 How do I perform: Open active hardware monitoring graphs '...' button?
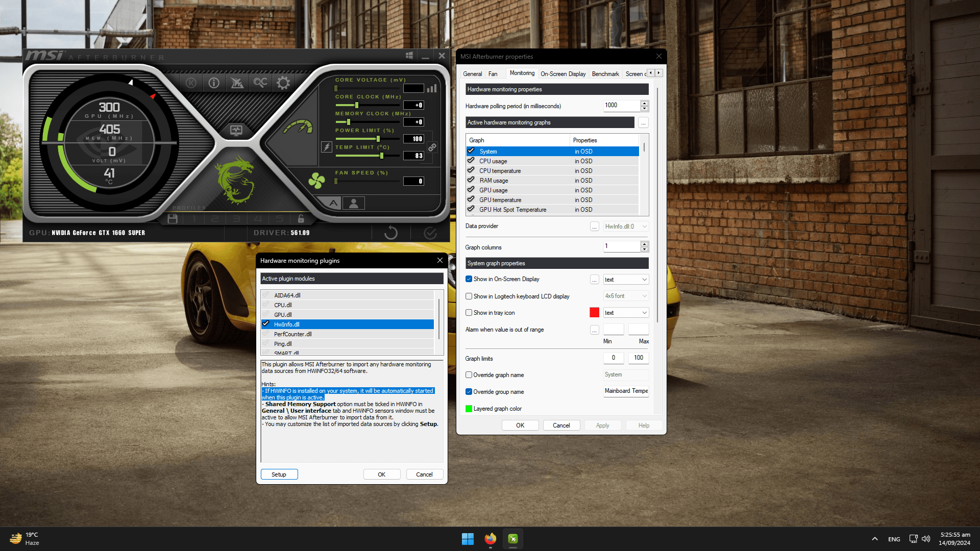pyautogui.click(x=643, y=123)
